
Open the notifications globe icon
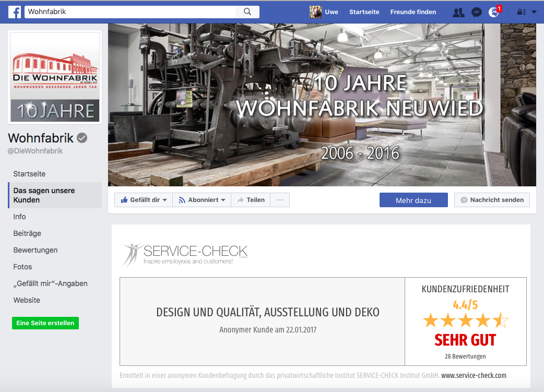[x=493, y=12]
